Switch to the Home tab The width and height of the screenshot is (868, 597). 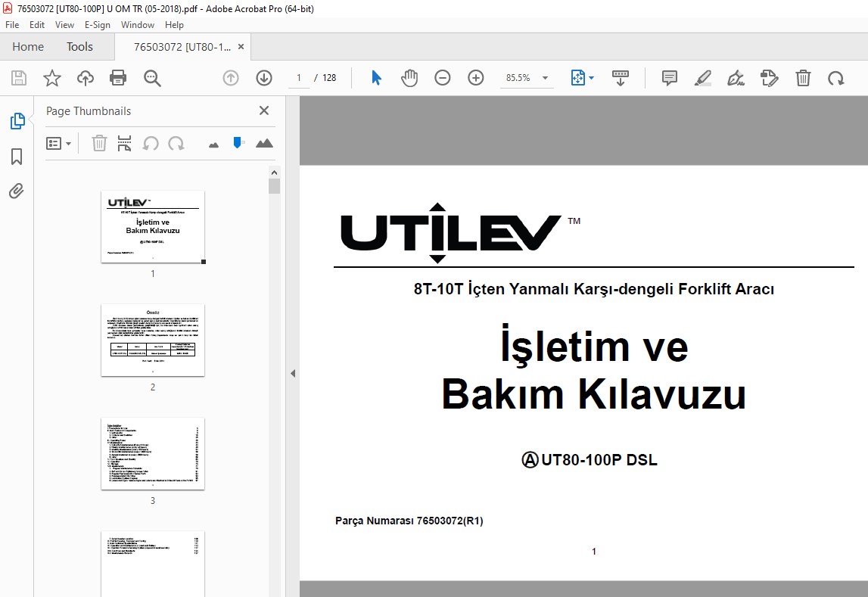pyautogui.click(x=28, y=46)
